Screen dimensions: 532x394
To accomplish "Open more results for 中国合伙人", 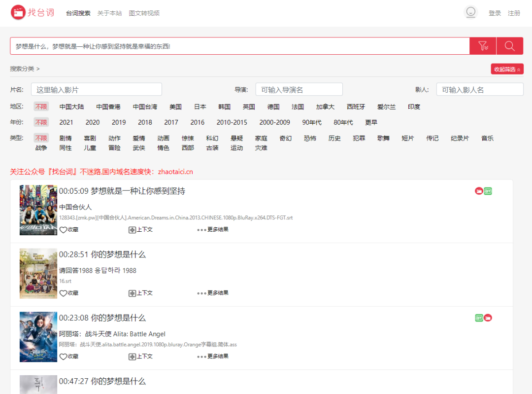I will 213,230.
